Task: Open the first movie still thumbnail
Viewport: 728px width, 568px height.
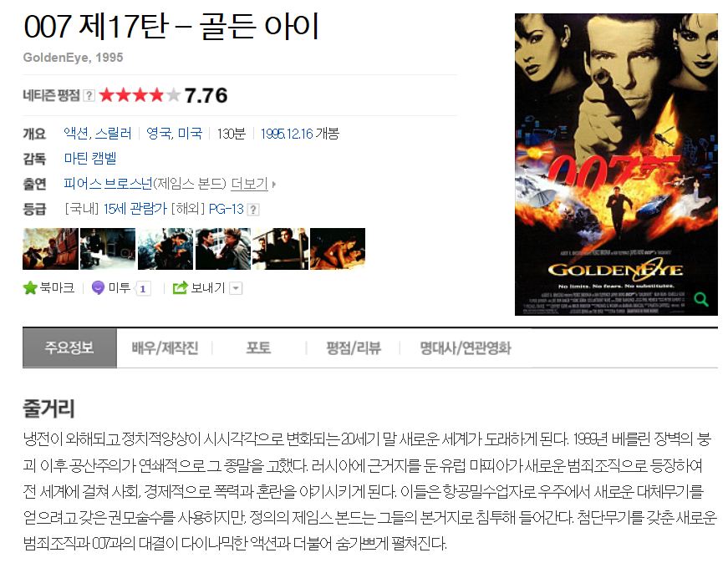Action: pyautogui.click(x=51, y=249)
